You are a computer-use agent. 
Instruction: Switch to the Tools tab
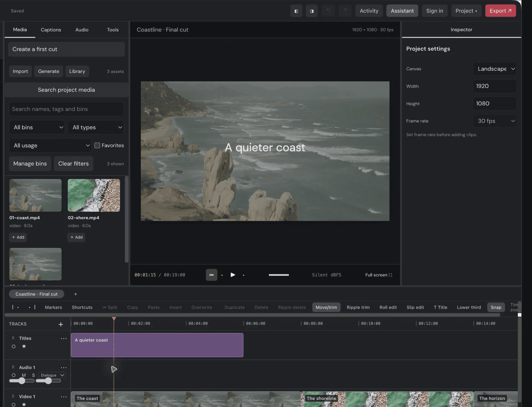click(113, 30)
